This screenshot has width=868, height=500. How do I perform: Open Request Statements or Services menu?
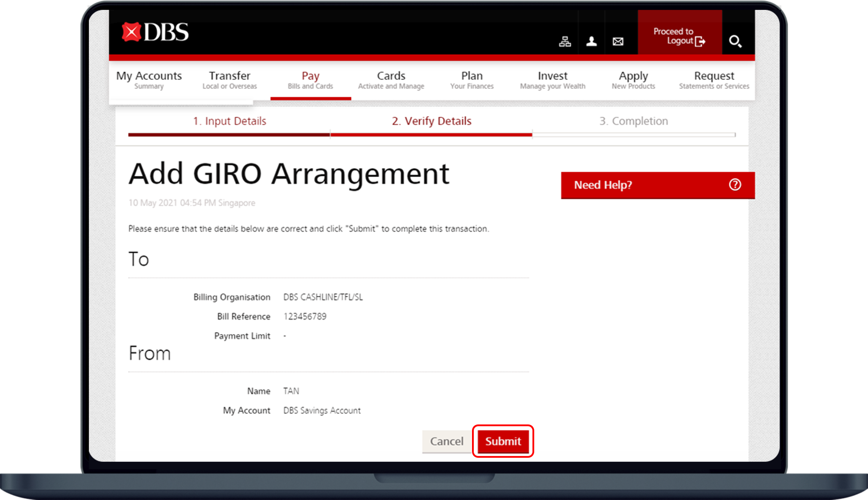714,80
